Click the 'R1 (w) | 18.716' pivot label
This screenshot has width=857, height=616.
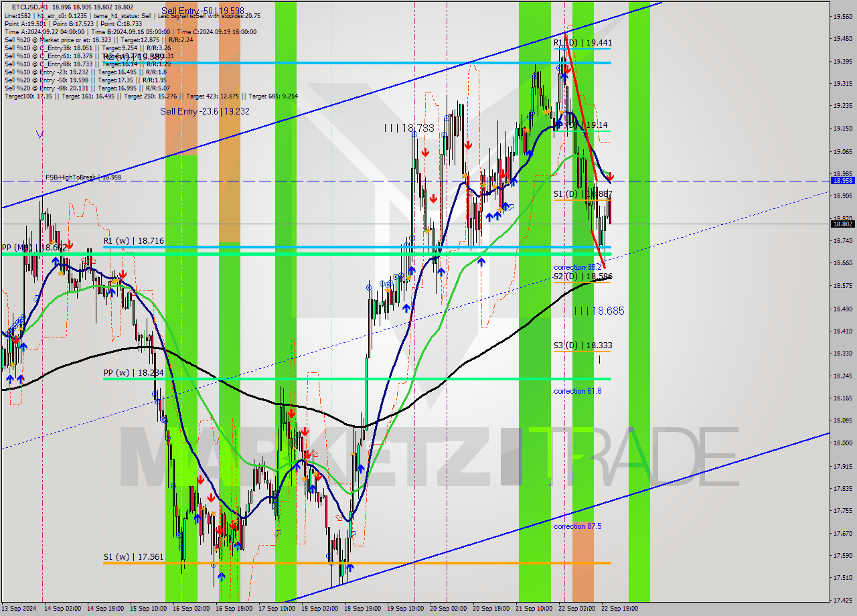pos(133,240)
